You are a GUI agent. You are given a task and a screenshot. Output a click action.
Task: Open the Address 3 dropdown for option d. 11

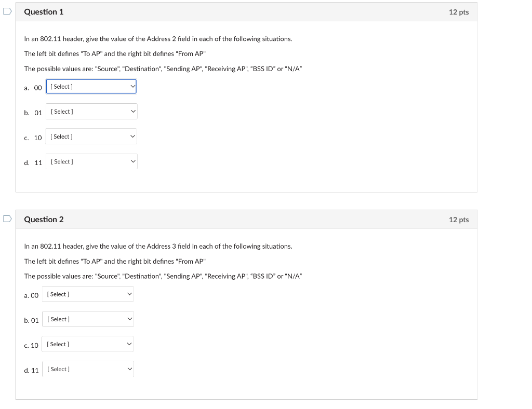point(88,369)
